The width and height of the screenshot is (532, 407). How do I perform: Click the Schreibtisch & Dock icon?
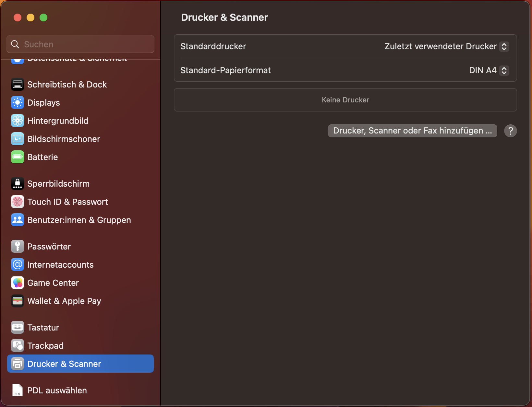tap(18, 85)
